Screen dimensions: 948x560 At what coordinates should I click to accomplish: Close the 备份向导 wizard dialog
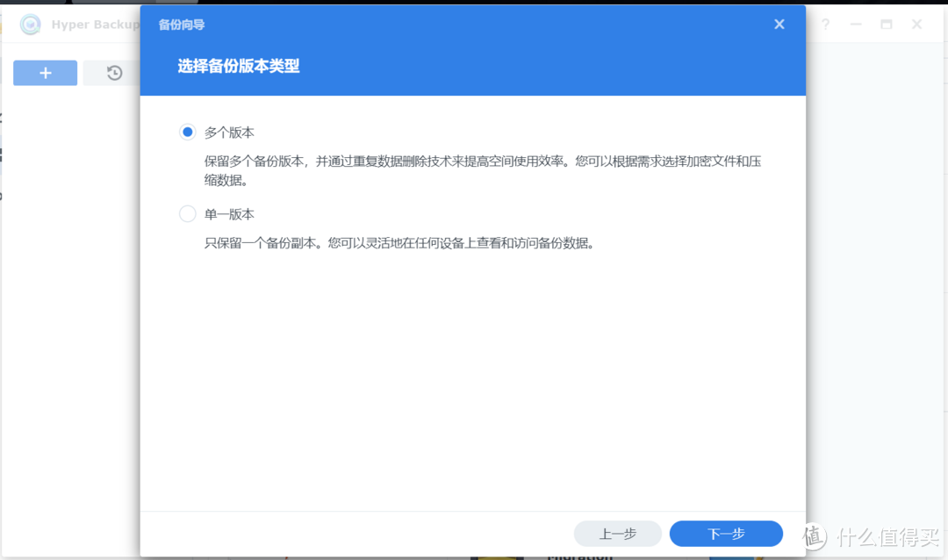[779, 24]
